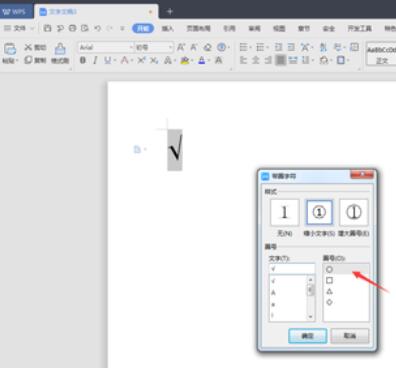Screen dimensions: 396x368
Task: Select the no-enclosure style showing plain 1
Action: 284,212
